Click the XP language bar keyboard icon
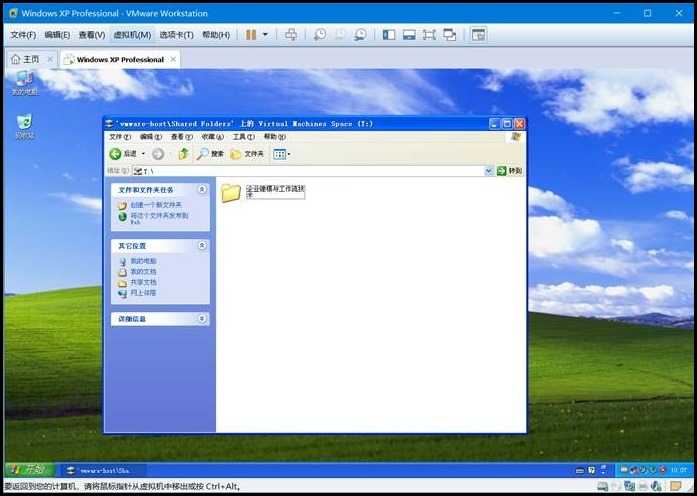 [580, 469]
